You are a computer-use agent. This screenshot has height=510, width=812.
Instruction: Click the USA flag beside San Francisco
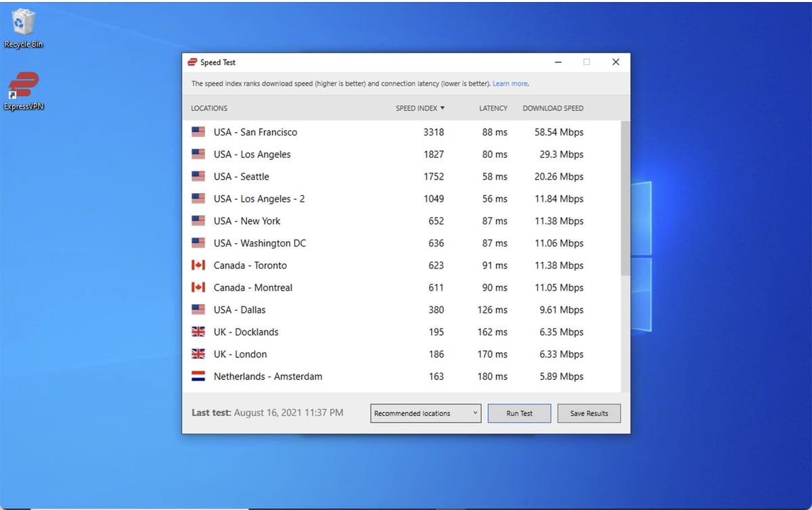tap(198, 132)
